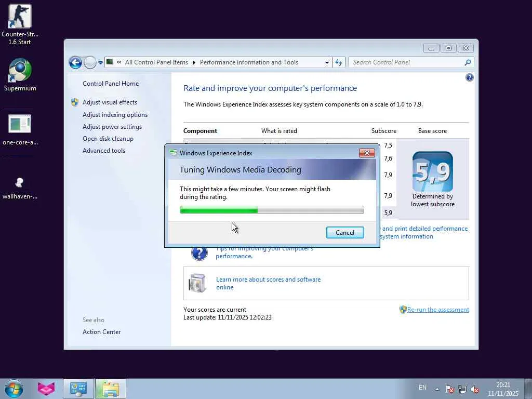Open wallhaven desktop image file

(x=20, y=188)
